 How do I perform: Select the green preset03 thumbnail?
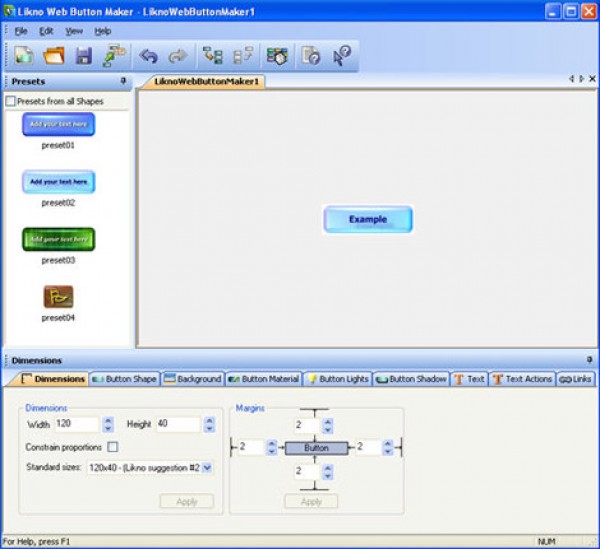click(x=58, y=240)
